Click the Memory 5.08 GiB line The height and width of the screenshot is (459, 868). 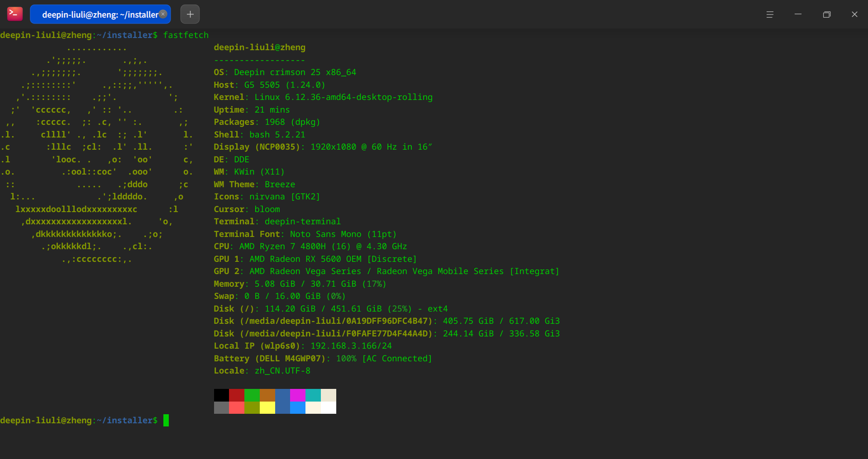300,284
